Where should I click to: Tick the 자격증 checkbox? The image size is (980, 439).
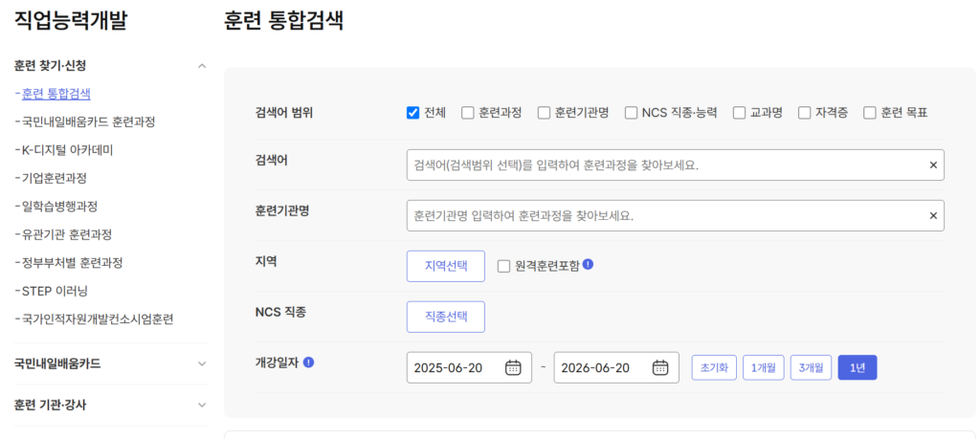pyautogui.click(x=805, y=113)
